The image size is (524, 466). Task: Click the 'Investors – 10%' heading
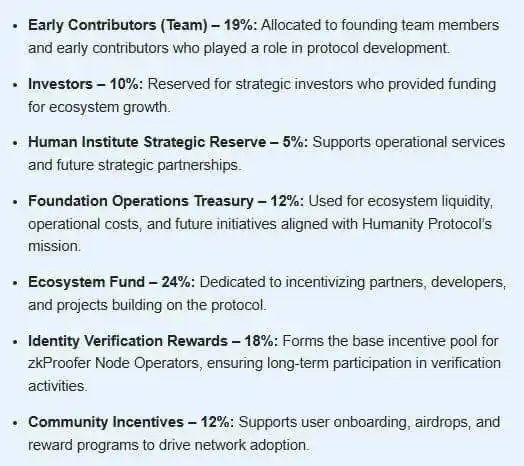(x=86, y=84)
